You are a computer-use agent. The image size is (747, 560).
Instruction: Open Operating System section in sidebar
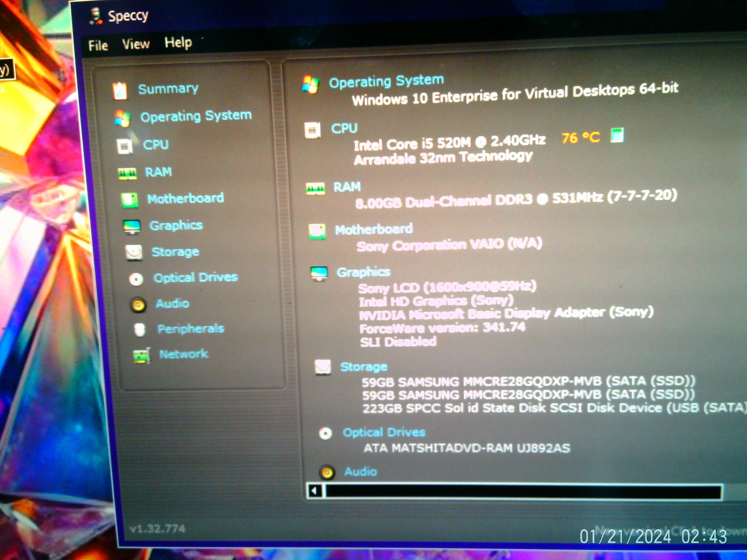click(196, 116)
